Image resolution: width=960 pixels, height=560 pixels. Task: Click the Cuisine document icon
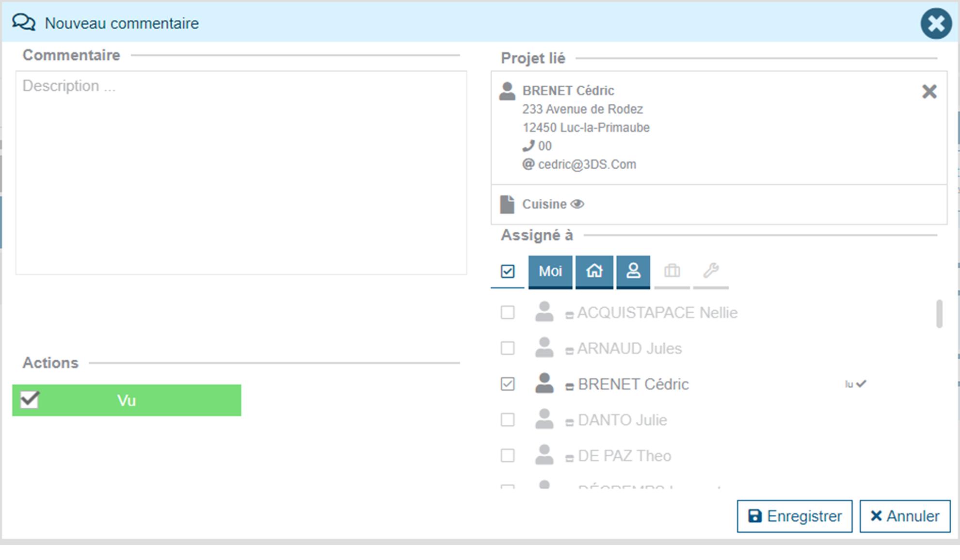(x=507, y=204)
